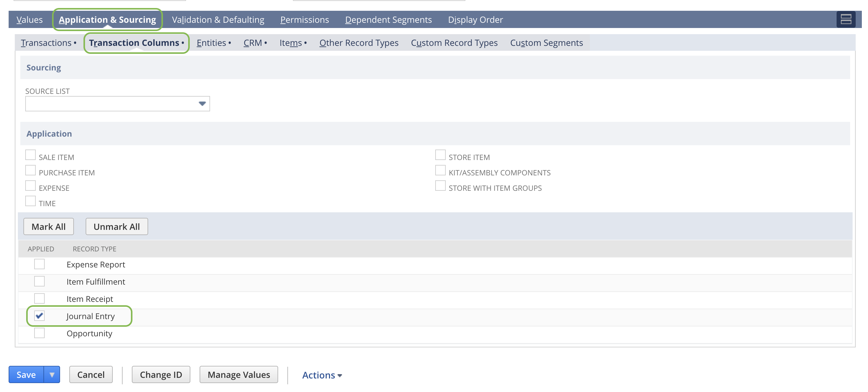This screenshot has height=392, width=868.
Task: Tick the Kit/Assembly Components checkbox
Action: (440, 170)
